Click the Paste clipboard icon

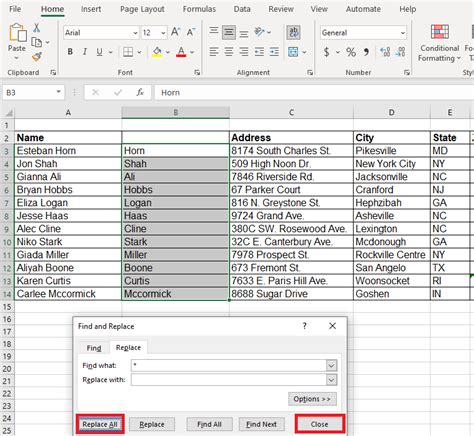(17, 33)
